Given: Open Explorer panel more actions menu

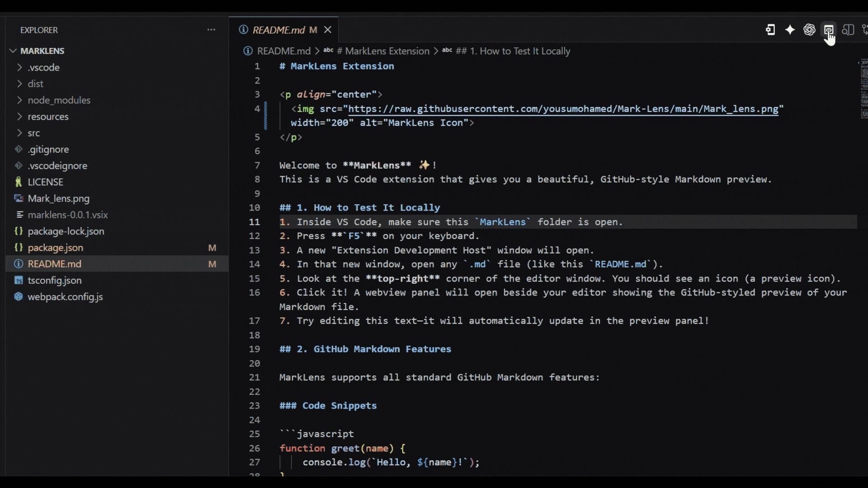Looking at the screenshot, I should [x=211, y=30].
